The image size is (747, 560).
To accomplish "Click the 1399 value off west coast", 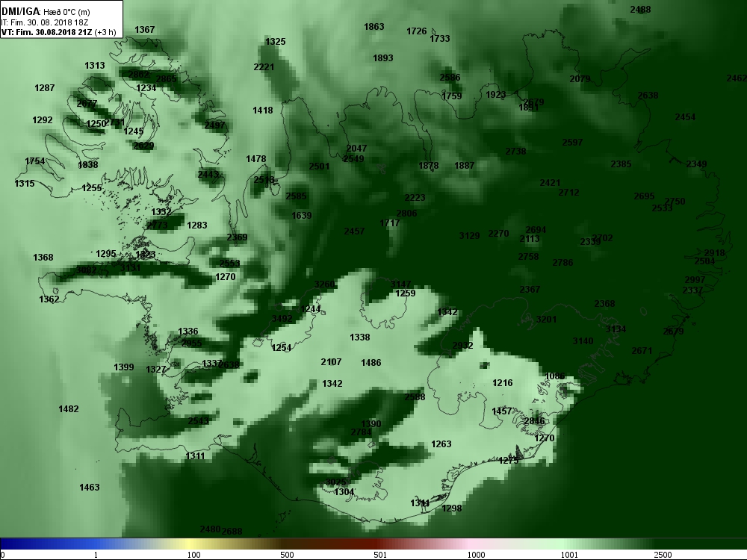I will point(124,367).
